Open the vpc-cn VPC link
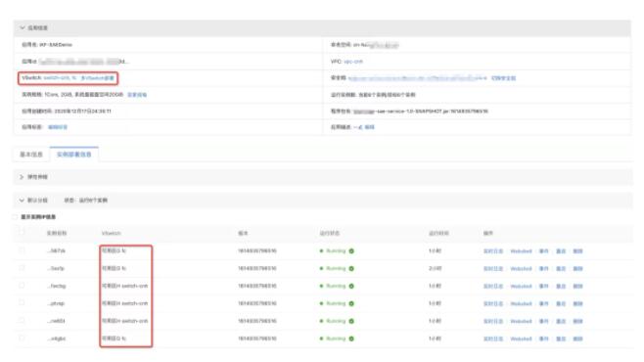Image resolution: width=644 pixels, height=362 pixels. 353,62
